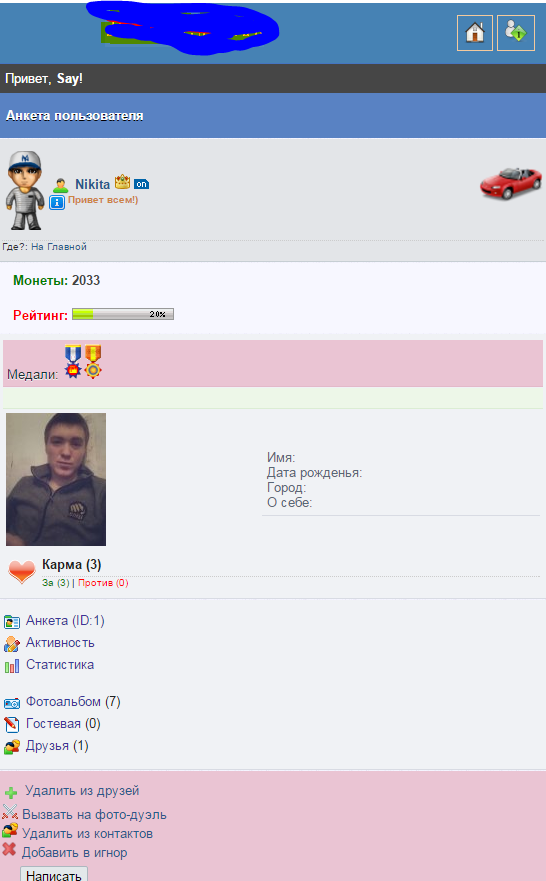Click the user info icon in header

[x=516, y=33]
